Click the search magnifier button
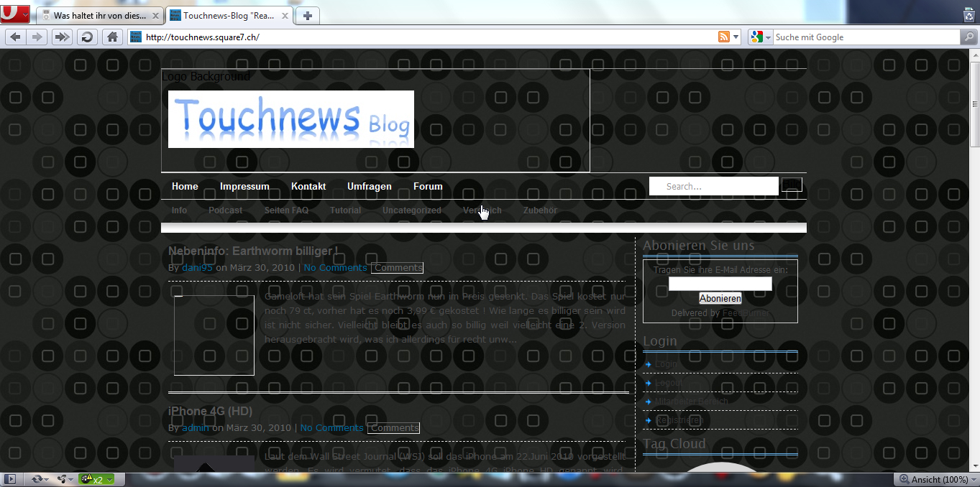 (x=968, y=37)
